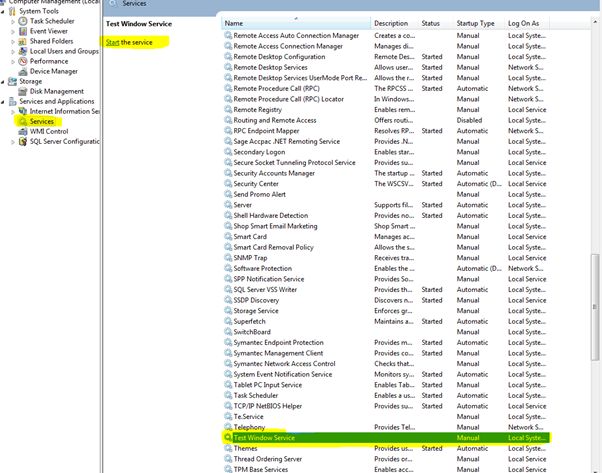Click the SQL Server Configuration icon

[23, 141]
